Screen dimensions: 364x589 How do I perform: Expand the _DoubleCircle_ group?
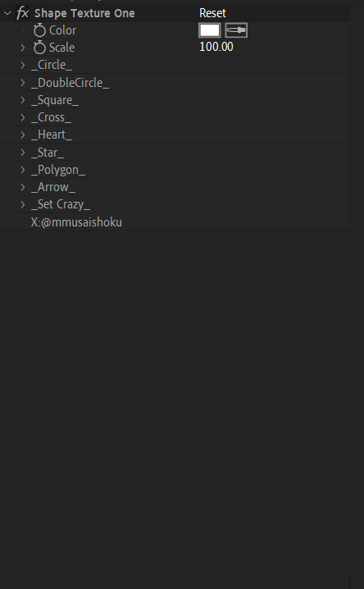[23, 83]
